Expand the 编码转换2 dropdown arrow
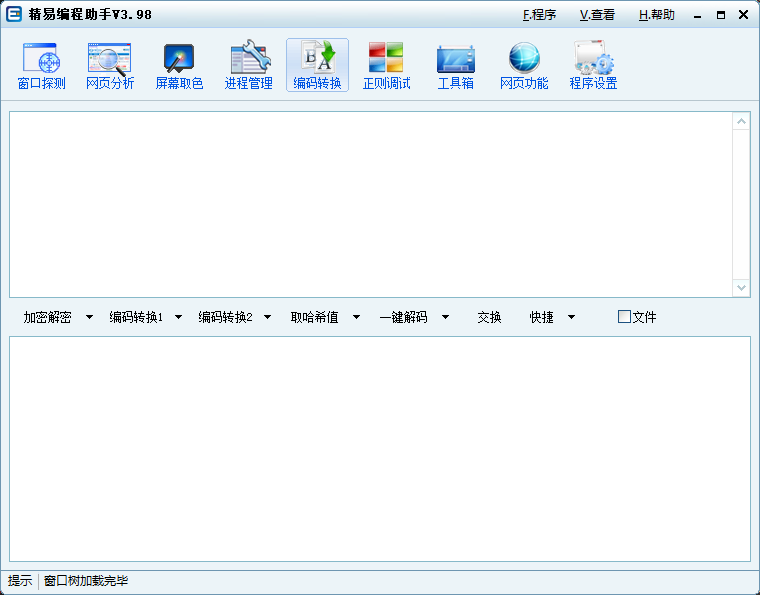760x595 pixels. click(x=268, y=317)
